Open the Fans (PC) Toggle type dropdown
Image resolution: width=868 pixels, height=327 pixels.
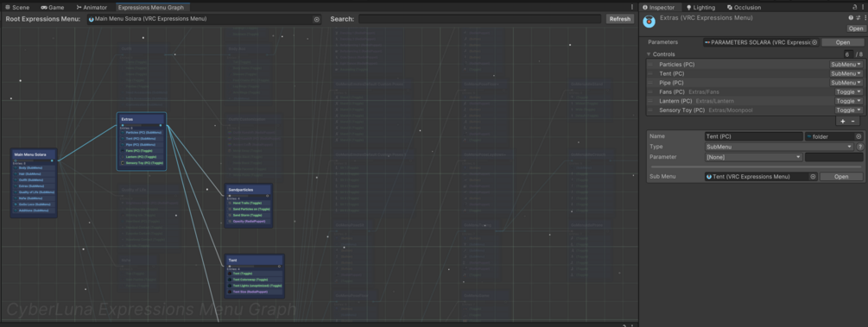coord(849,91)
